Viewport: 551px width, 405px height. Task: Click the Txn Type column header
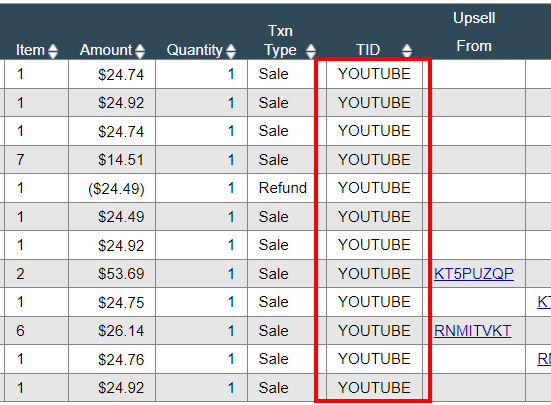(280, 41)
